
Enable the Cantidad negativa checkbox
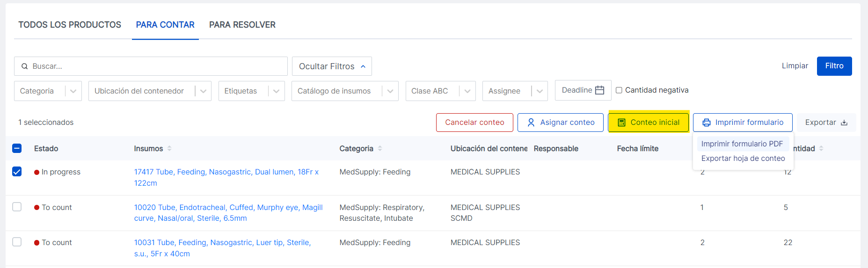point(619,90)
